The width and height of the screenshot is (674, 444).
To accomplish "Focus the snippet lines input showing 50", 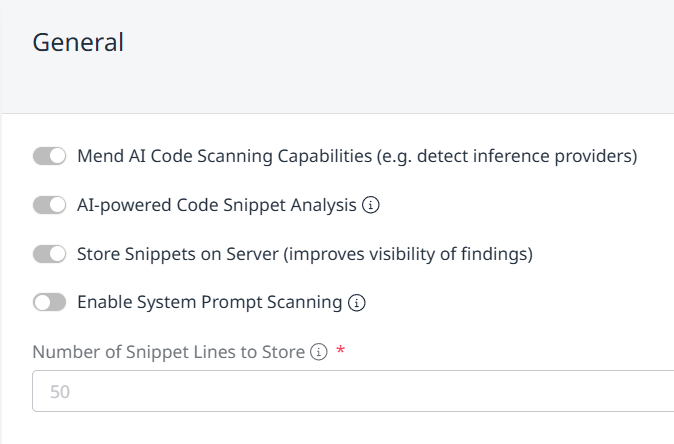I will point(350,391).
